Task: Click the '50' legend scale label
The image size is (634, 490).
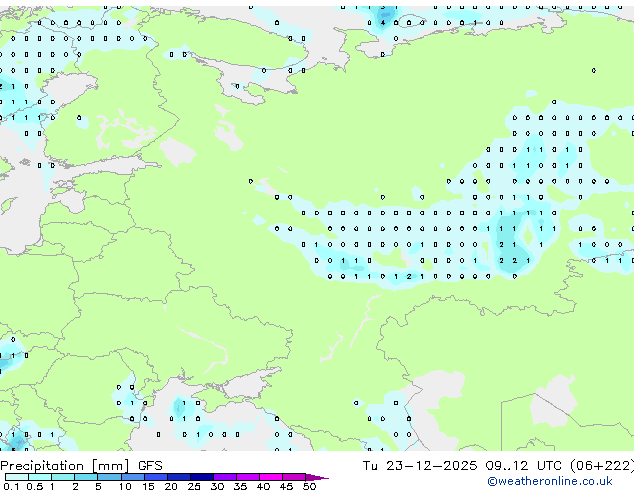Action: [309, 486]
